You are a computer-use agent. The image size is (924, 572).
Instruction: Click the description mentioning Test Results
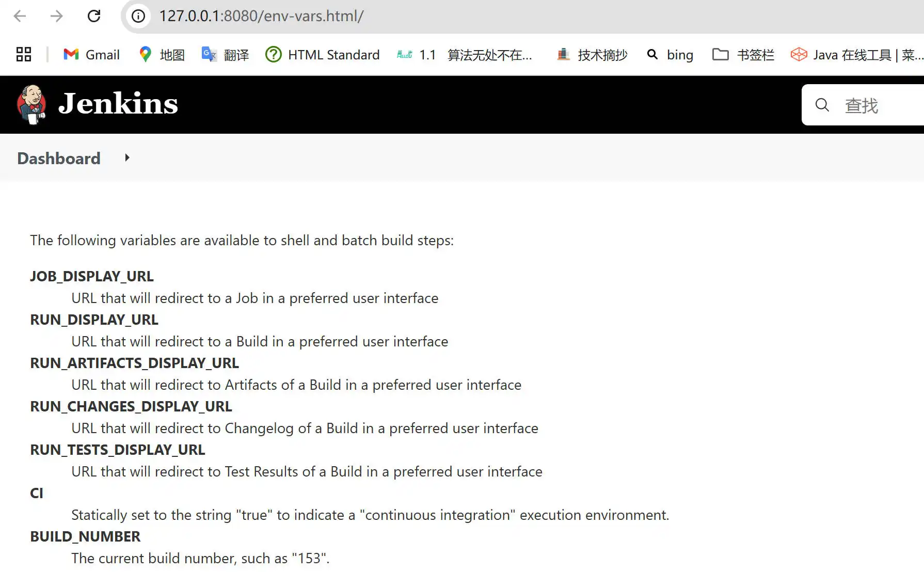(307, 472)
